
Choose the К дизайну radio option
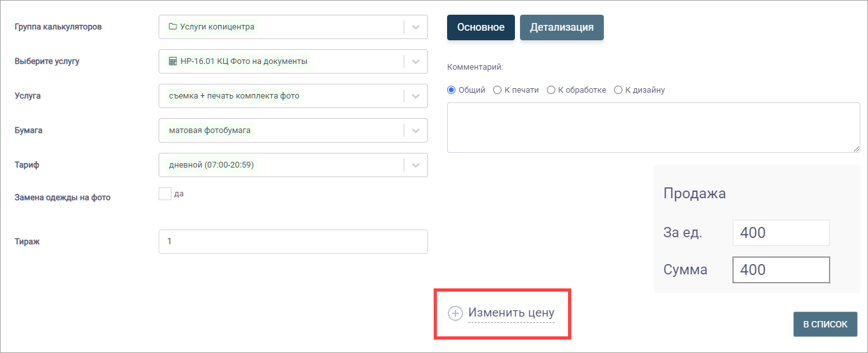pyautogui.click(x=618, y=90)
